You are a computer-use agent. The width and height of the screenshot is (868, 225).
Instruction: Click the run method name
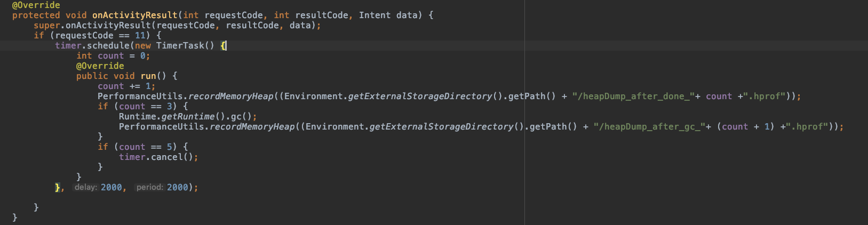[x=148, y=76]
